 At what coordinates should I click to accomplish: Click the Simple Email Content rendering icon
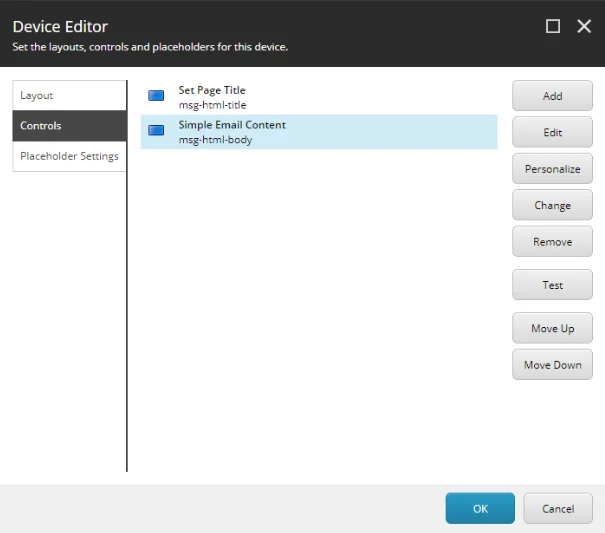(156, 130)
